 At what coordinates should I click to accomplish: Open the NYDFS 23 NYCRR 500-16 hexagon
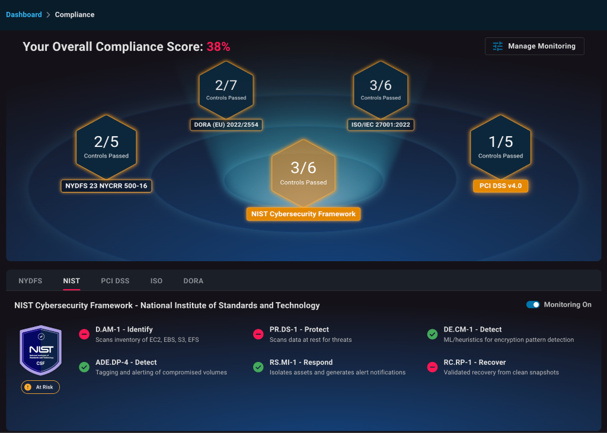(x=106, y=148)
